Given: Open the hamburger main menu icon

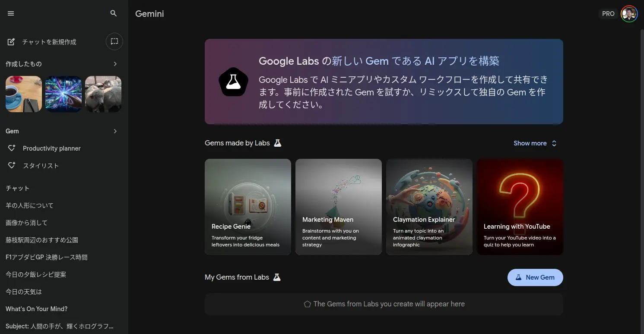Looking at the screenshot, I should click(11, 13).
